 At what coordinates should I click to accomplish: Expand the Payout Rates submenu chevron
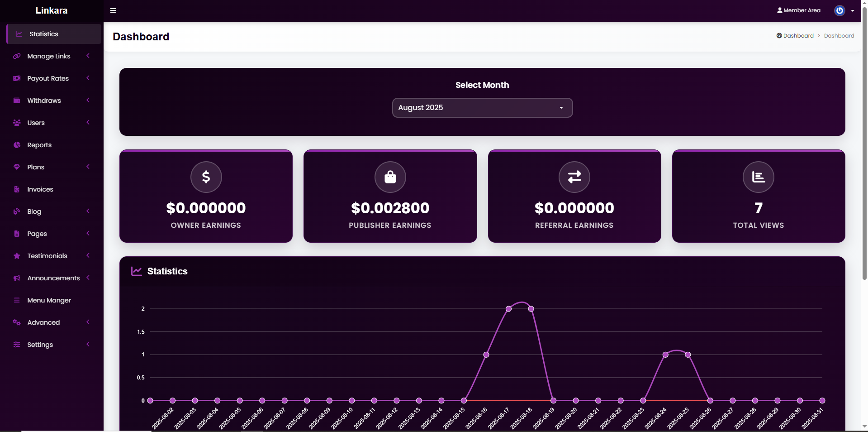click(x=88, y=78)
